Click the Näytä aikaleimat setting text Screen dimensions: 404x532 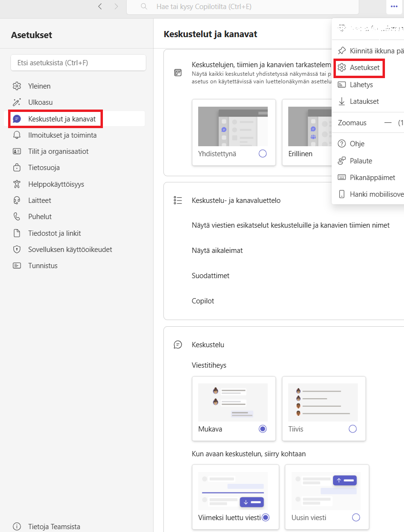217,251
